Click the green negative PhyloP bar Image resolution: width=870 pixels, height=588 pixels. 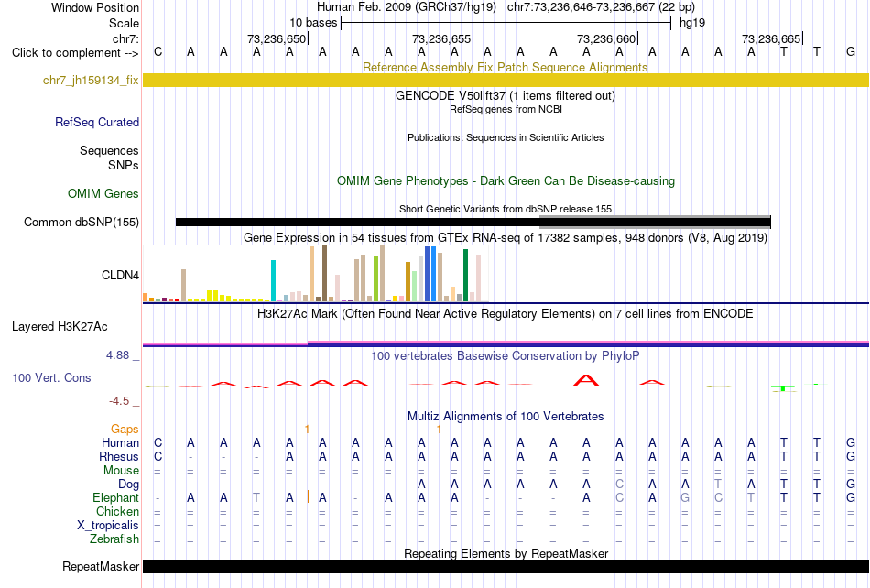tap(782, 388)
